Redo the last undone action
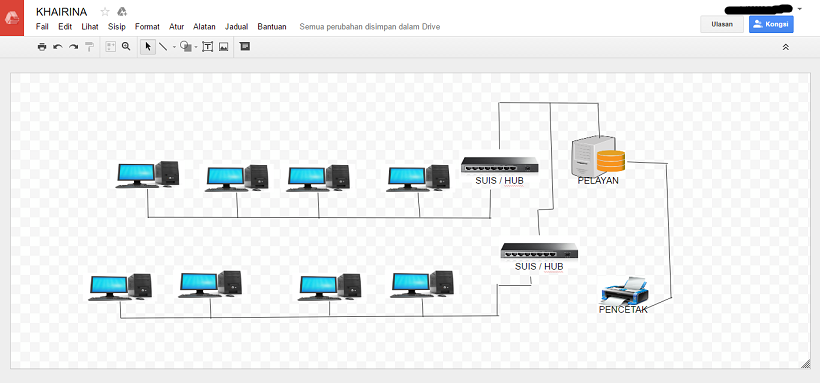820x383 pixels. click(74, 47)
